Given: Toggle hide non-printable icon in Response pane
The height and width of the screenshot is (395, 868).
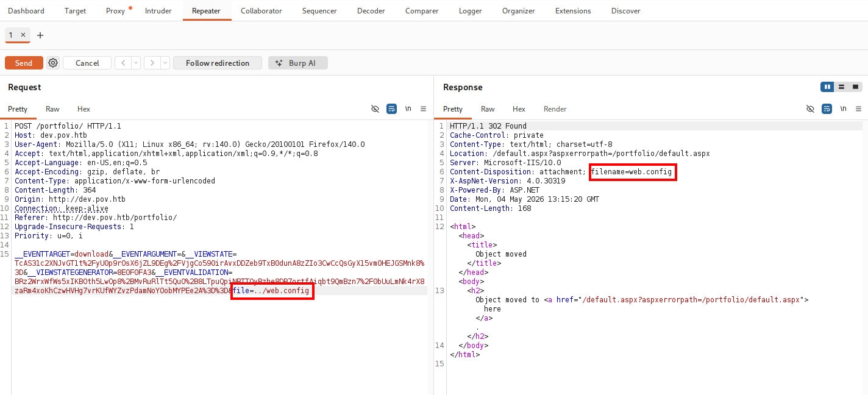Looking at the screenshot, I should coord(811,109).
